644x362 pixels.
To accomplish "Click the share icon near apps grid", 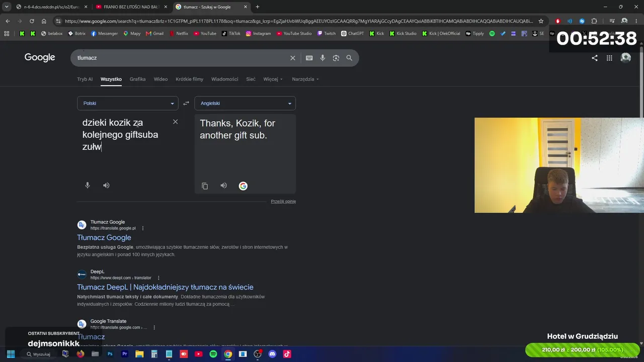I will point(595,58).
